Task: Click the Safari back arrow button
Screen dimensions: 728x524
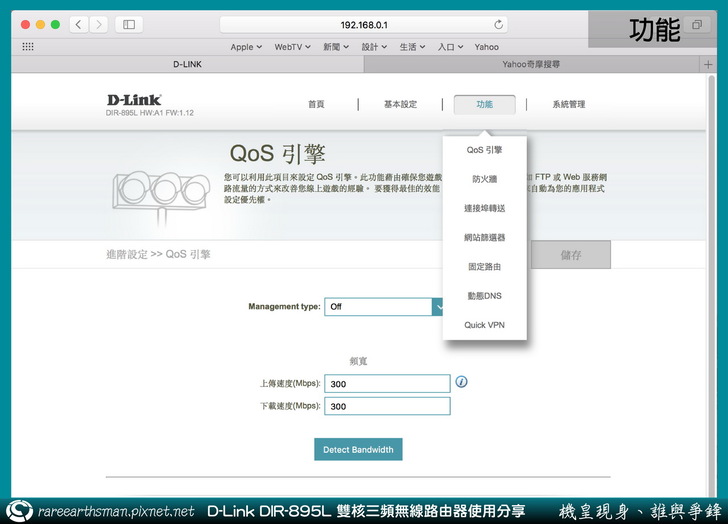Action: tap(78, 24)
